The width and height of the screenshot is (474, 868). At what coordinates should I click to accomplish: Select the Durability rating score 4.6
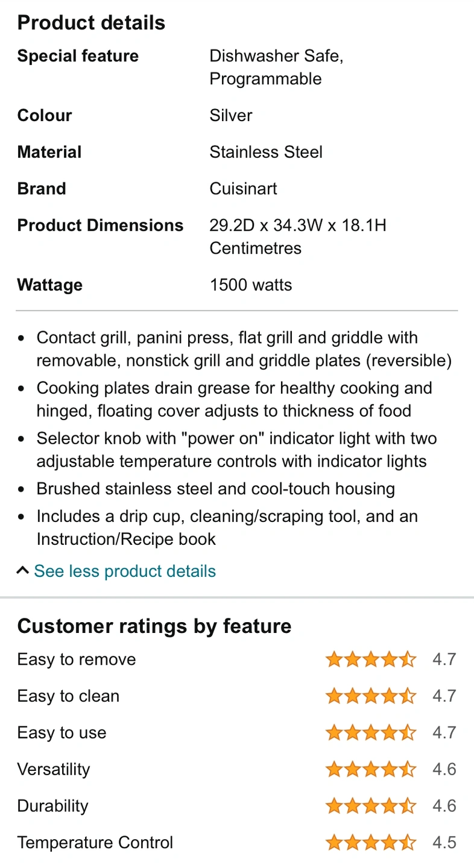point(444,806)
